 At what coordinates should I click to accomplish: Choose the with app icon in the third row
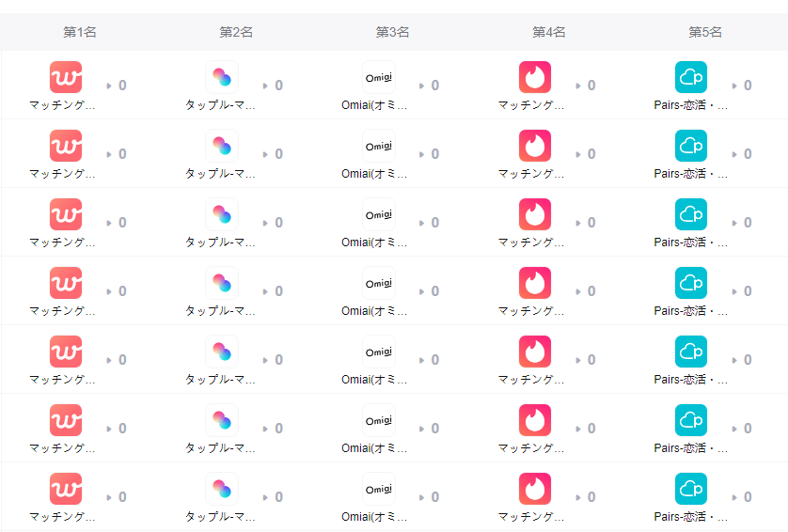66,214
